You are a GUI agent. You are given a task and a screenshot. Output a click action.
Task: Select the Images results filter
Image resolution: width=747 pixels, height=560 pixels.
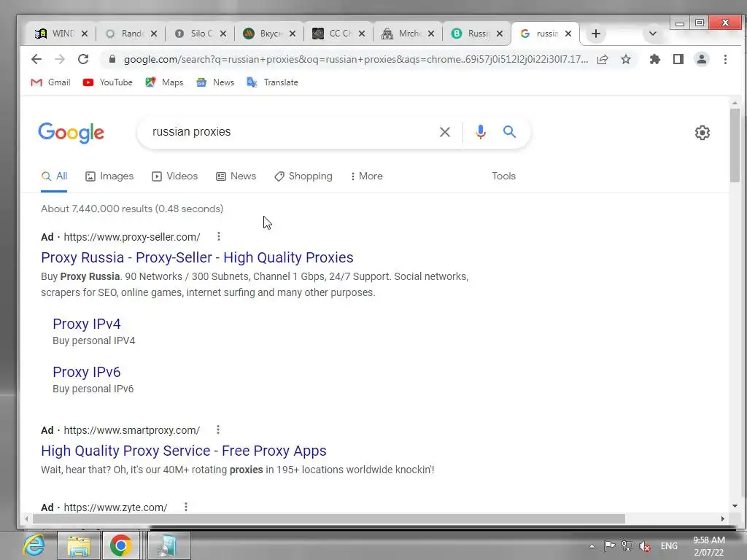(109, 176)
